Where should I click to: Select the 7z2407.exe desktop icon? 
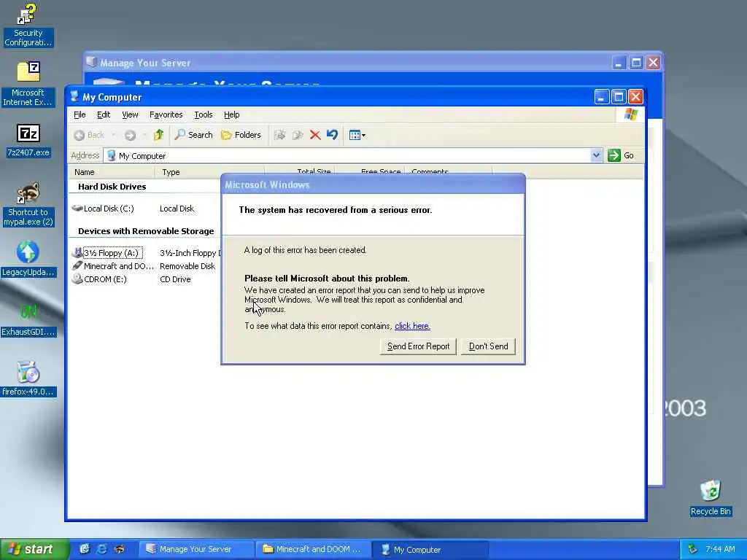pos(28,141)
